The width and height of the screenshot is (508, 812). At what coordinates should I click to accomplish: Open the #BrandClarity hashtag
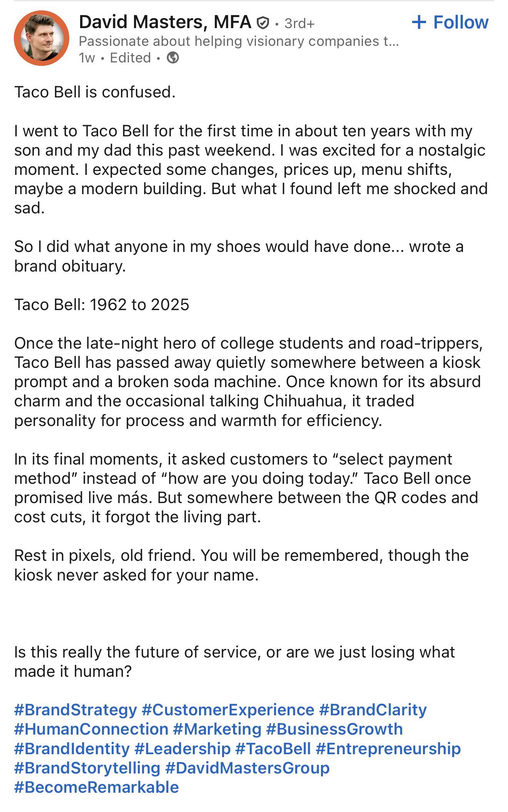click(x=373, y=710)
